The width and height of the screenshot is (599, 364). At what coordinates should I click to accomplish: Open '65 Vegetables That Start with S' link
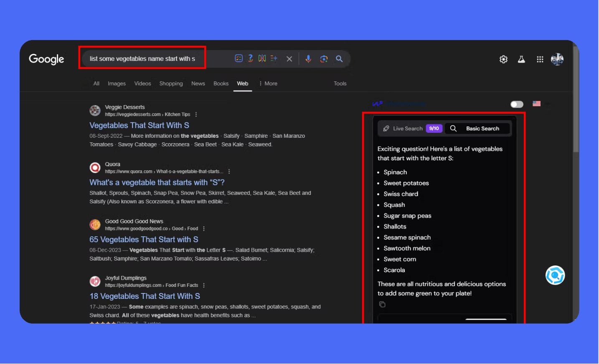pyautogui.click(x=144, y=240)
